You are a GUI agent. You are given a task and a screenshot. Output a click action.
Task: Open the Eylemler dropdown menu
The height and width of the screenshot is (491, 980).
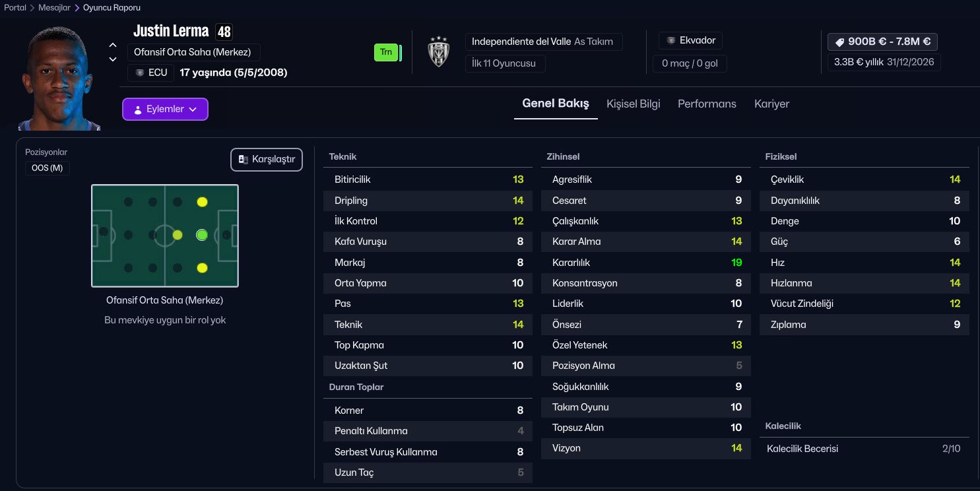[x=165, y=110]
